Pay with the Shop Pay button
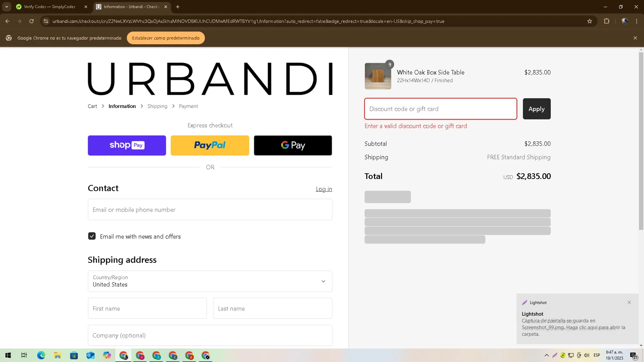Screen dimensions: 644x362 click(x=127, y=145)
